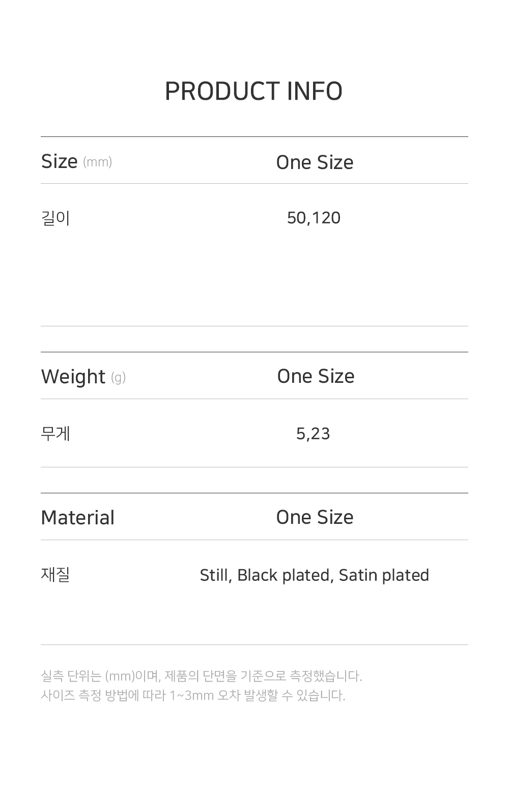Click the (g) unit label
Viewport: 509px width, 812px height.
(x=118, y=378)
